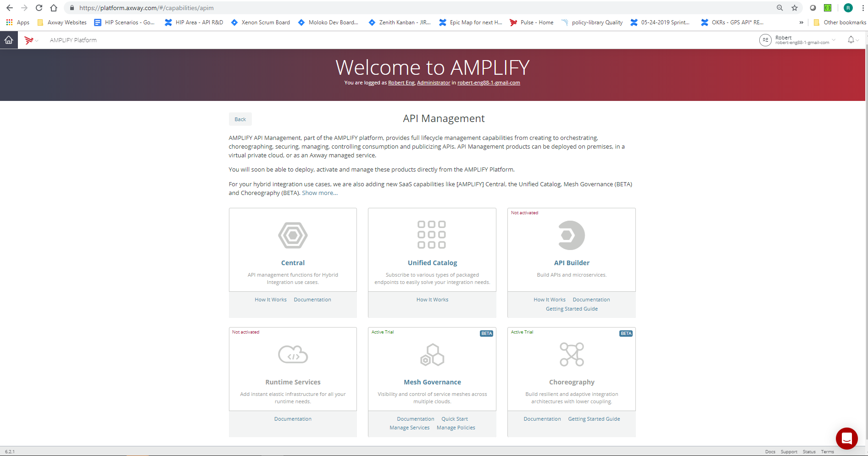Screen dimensions: 868x456
Task: Open Mesh Governance's Quick Start link
Action: pos(455,419)
